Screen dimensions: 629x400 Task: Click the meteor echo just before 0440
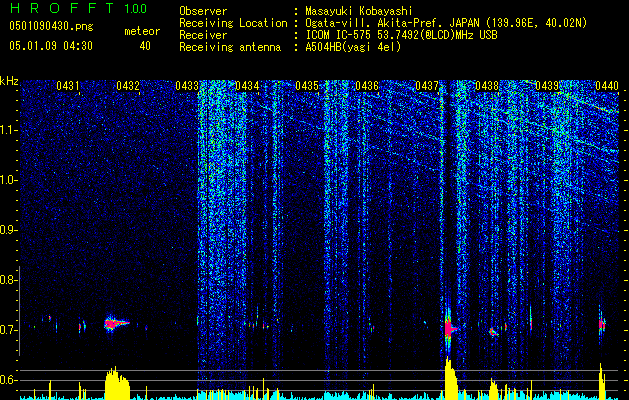point(602,324)
